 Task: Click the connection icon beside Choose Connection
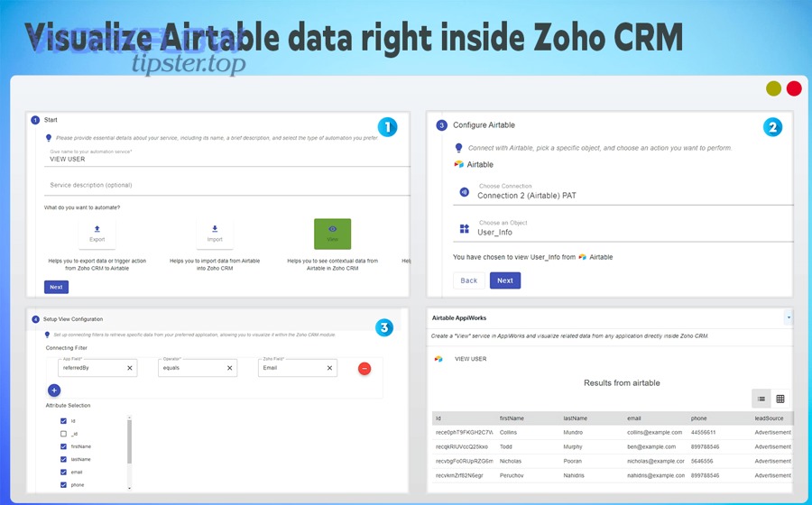[465, 192]
